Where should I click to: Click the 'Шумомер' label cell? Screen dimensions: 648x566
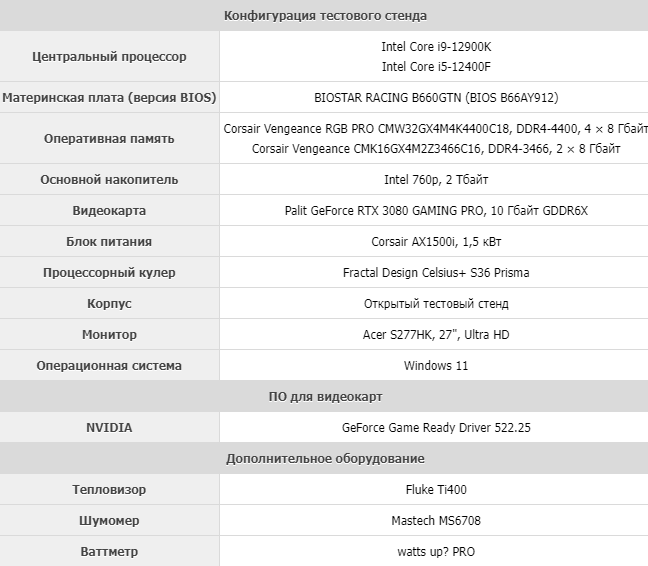click(x=109, y=521)
